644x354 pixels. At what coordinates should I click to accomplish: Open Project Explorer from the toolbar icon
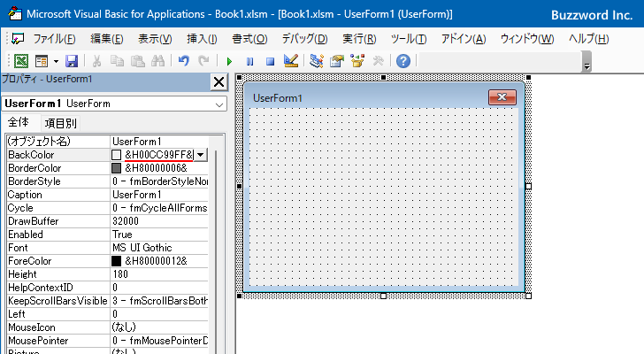coord(317,61)
